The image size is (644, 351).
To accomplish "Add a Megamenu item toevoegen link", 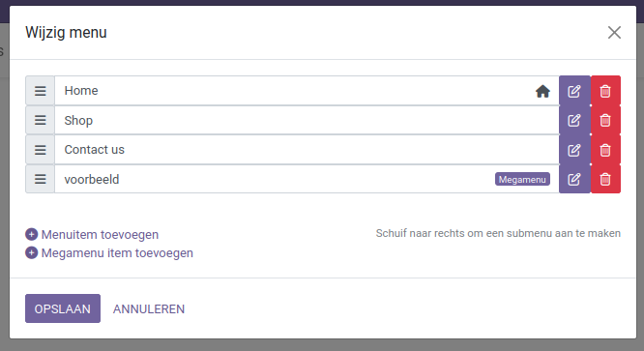I will tap(117, 253).
